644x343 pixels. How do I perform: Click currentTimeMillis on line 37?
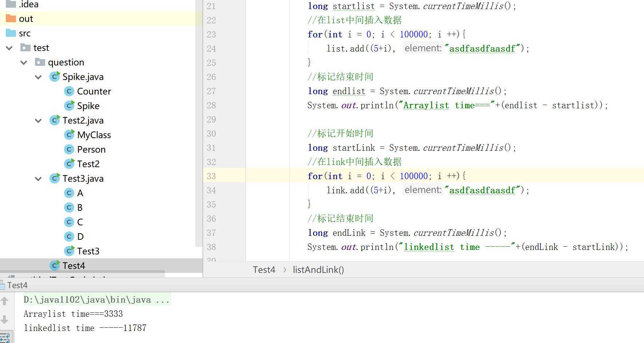click(454, 233)
